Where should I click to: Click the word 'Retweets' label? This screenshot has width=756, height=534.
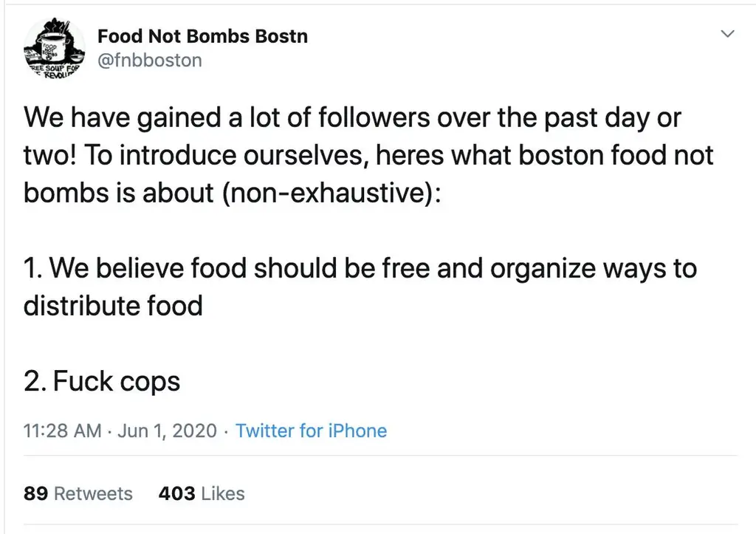click(x=93, y=493)
